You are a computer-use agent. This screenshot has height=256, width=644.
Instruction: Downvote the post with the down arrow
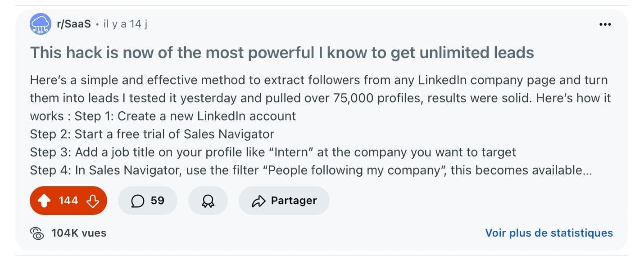[93, 201]
